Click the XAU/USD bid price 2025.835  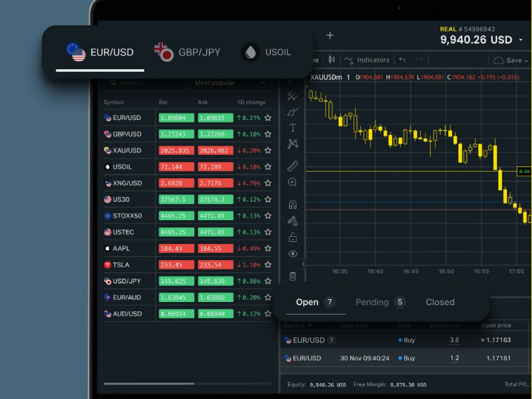tap(176, 150)
